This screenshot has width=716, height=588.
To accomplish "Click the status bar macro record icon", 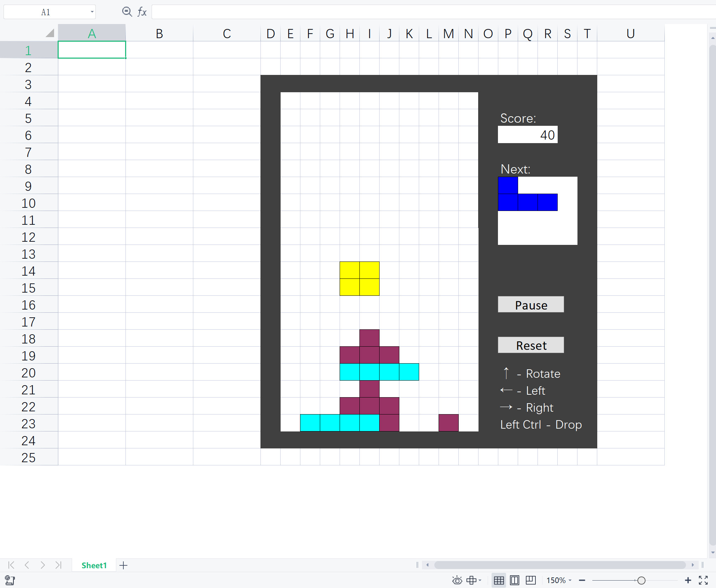I will (10, 580).
